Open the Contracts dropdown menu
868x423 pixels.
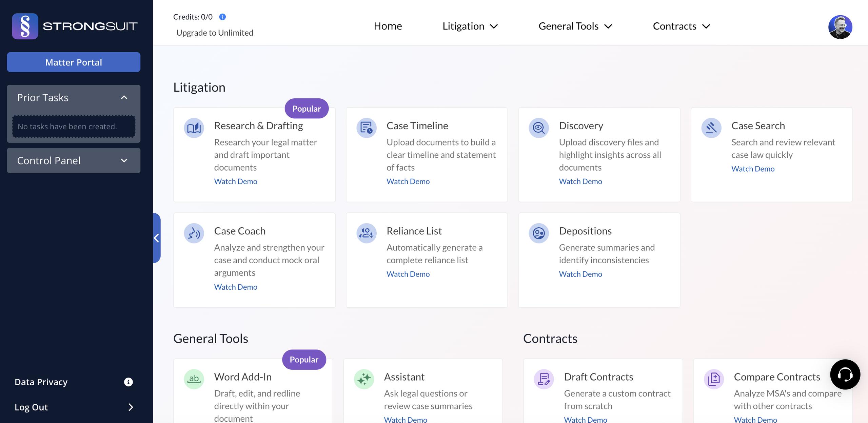point(681,26)
